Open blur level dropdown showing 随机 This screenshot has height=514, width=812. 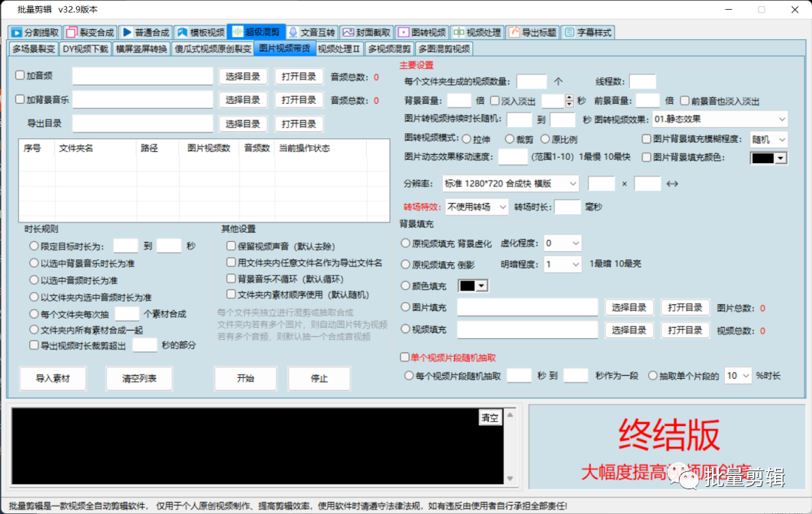pyautogui.click(x=768, y=139)
